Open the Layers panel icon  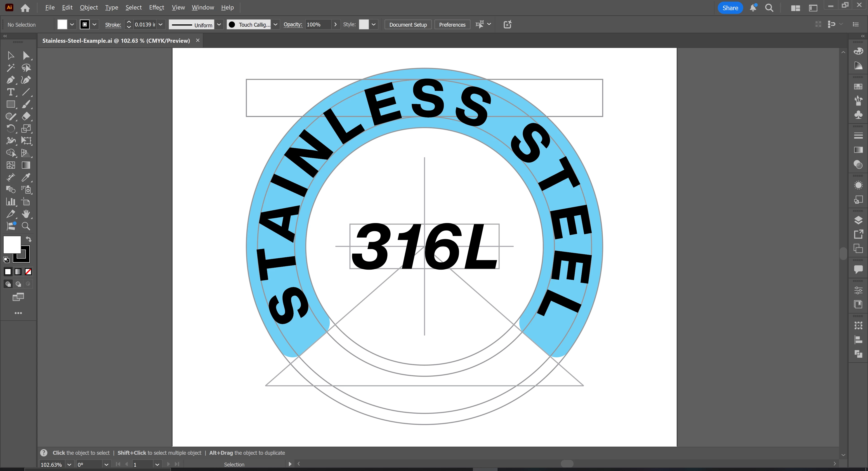pyautogui.click(x=858, y=220)
